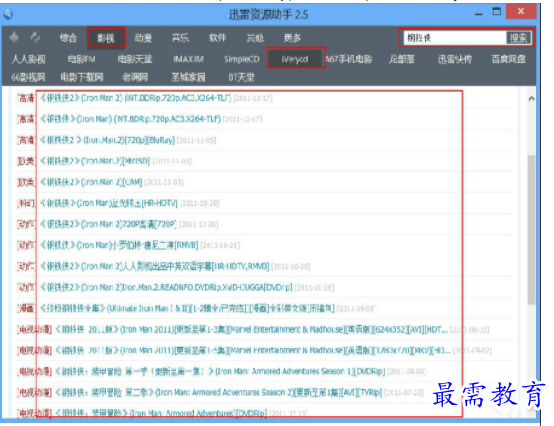Select the 圣城家园 source

coord(188,77)
